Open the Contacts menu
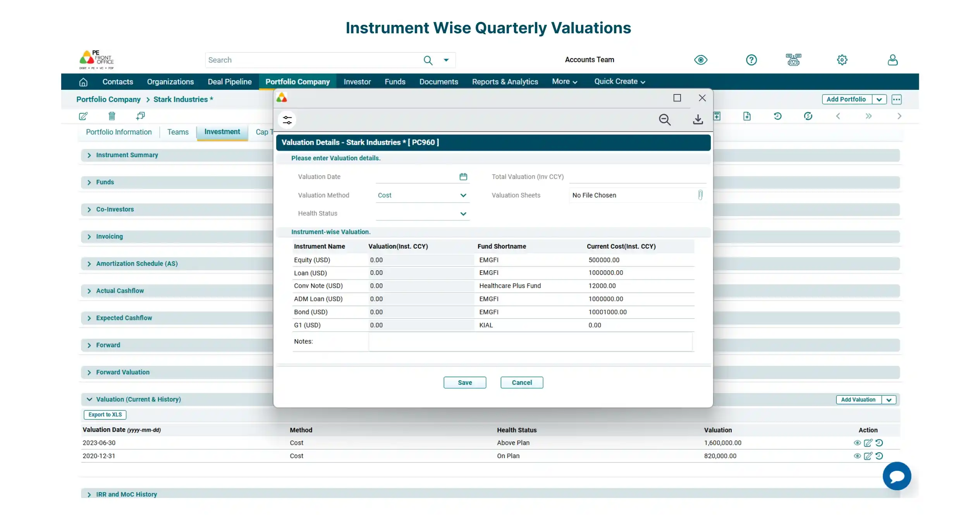Viewport: 980px width, 515px height. [x=118, y=82]
